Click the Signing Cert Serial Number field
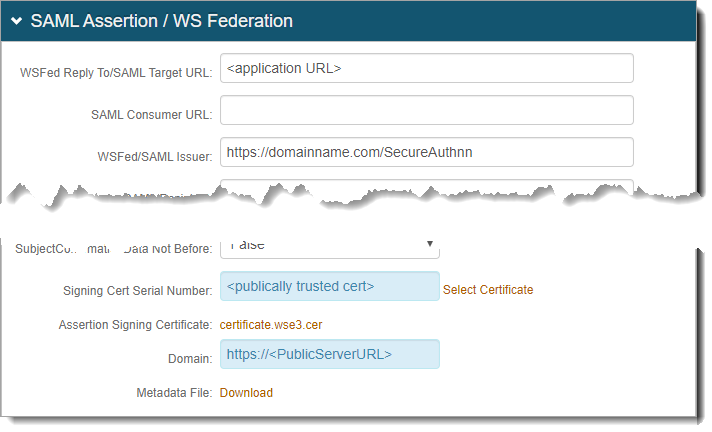This screenshot has height=432, width=712. (x=329, y=287)
